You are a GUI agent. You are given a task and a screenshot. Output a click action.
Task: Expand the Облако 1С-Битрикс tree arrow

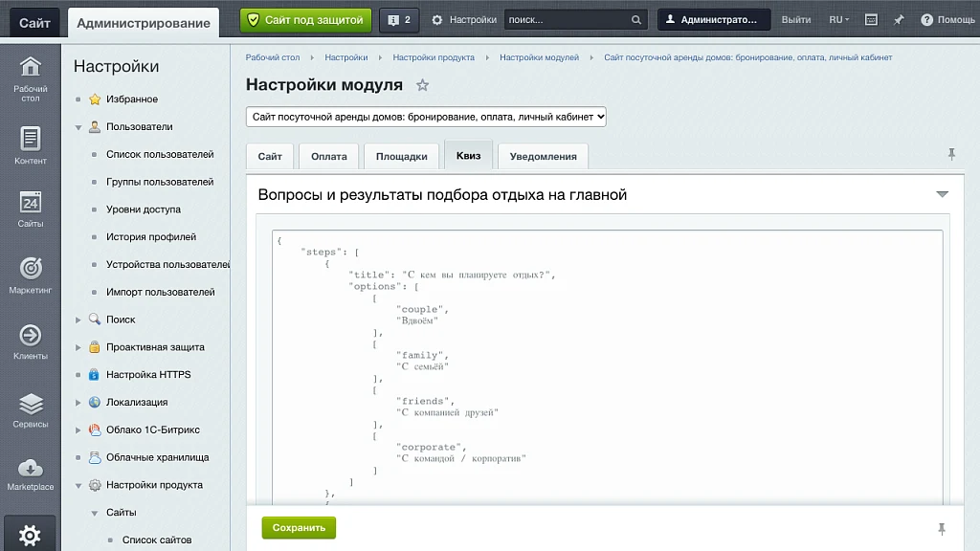pos(78,430)
